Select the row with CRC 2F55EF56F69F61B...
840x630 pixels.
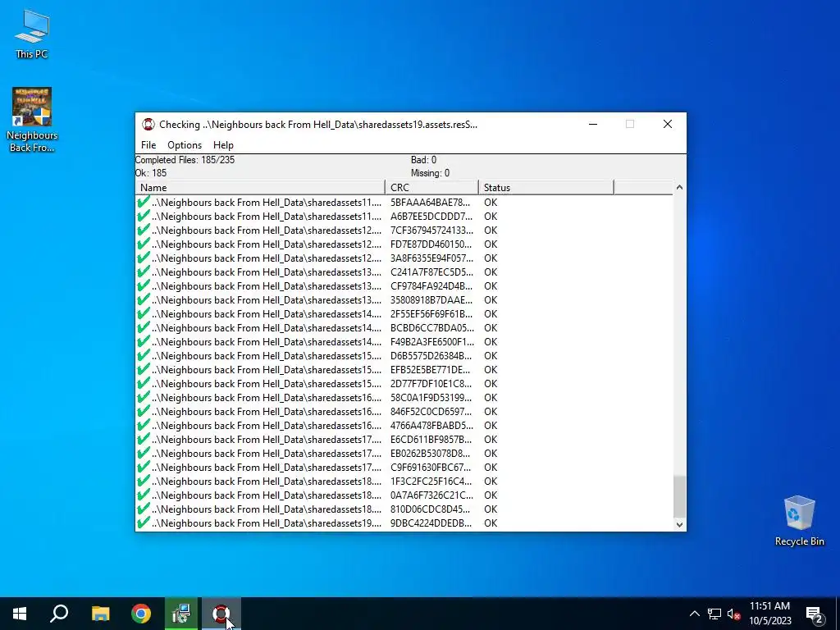click(x=404, y=314)
